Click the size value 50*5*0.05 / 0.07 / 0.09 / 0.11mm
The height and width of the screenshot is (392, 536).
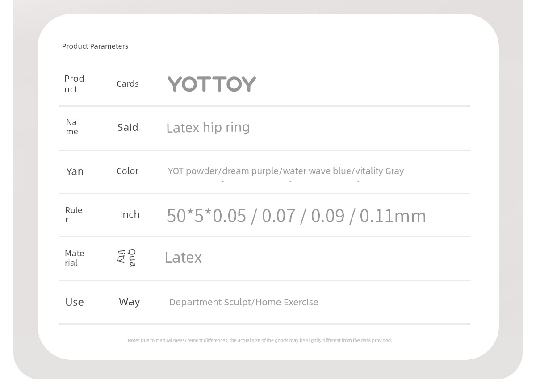click(296, 216)
